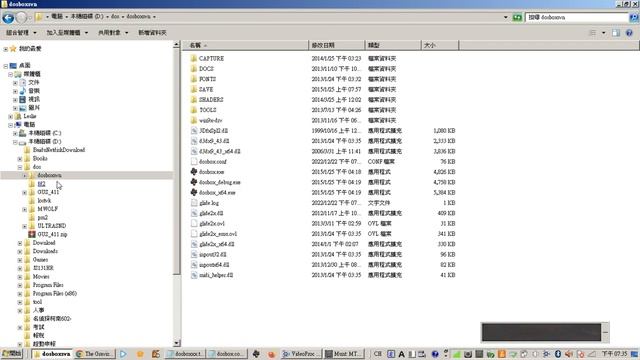Viewport: 640px width, 360px height.
Task: Click the taskbar clock
Action: coord(614,354)
